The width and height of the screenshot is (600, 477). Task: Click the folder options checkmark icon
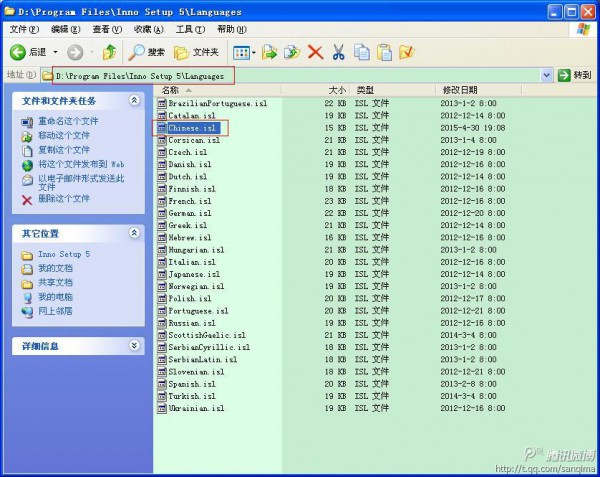pos(407,52)
